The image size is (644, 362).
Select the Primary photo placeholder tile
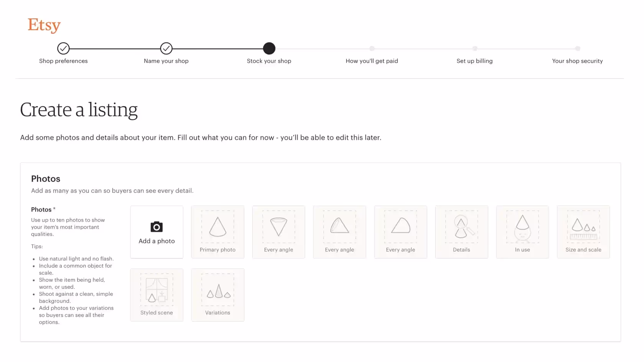click(x=217, y=232)
